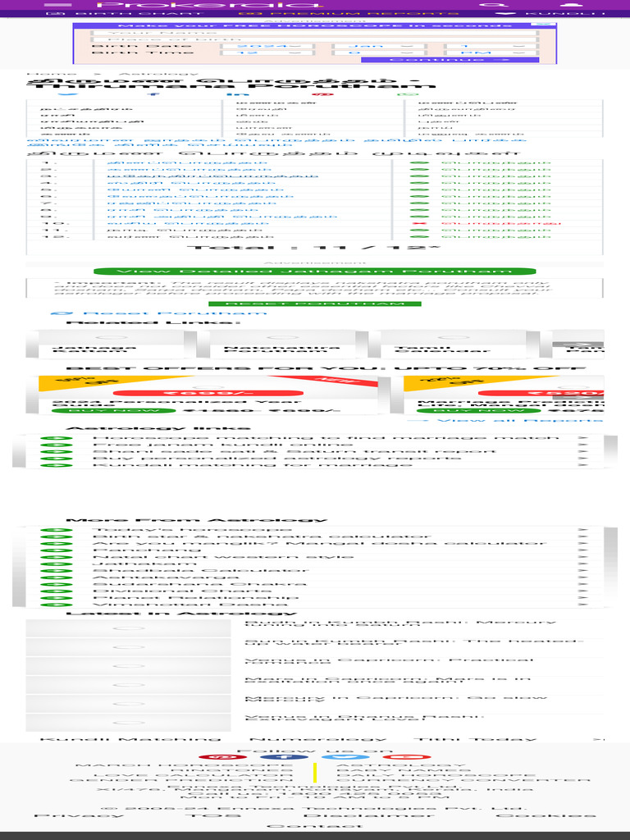
Task: Open the Tamil Calendar related link card
Action: (454, 344)
